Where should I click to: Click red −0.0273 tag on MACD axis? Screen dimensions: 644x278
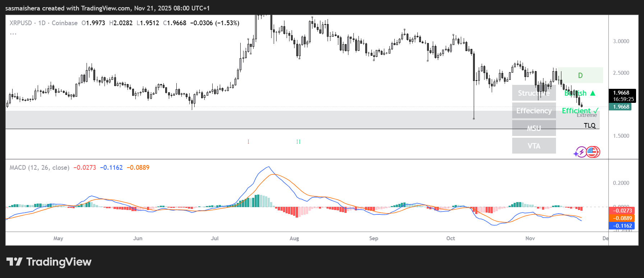click(x=622, y=211)
